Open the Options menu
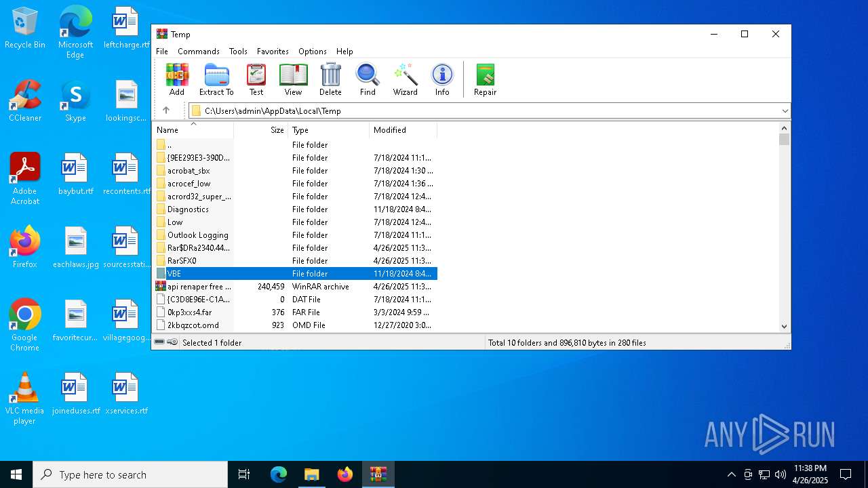Viewport: 868px width, 488px height. 313,52
